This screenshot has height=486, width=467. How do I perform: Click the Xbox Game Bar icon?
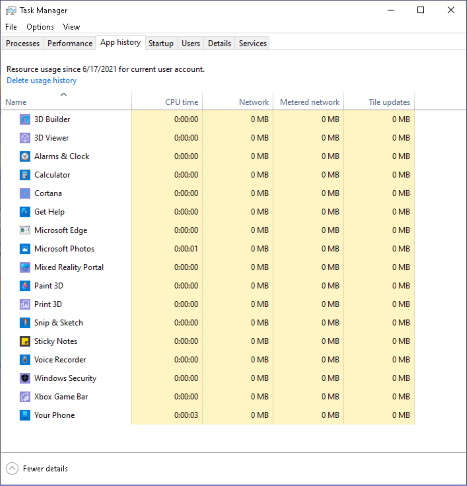(x=25, y=397)
